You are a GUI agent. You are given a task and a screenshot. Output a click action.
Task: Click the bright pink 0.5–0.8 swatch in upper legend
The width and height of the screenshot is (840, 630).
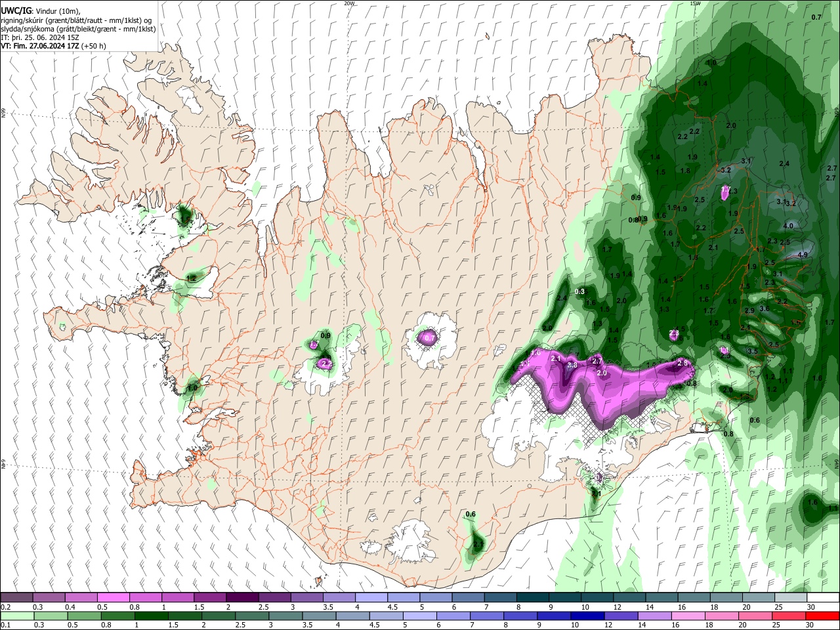pyautogui.click(x=113, y=598)
